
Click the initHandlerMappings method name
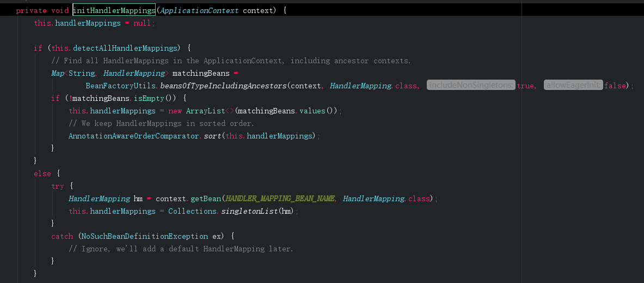click(114, 10)
